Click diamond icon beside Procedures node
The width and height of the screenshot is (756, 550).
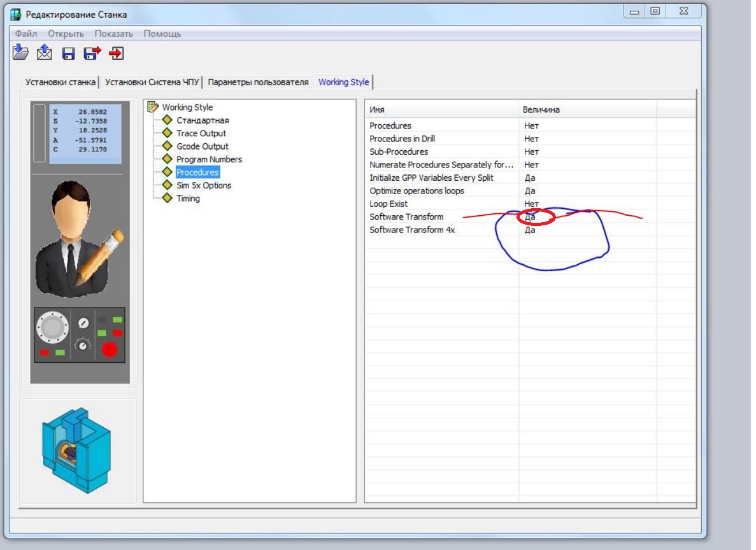pyautogui.click(x=168, y=172)
